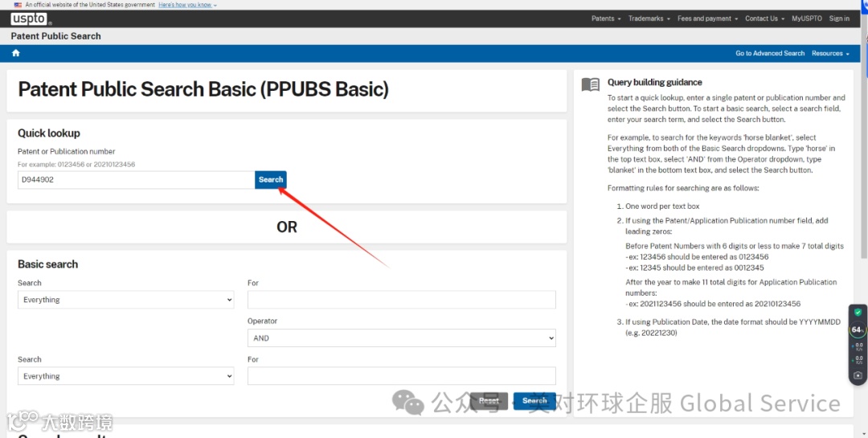Click "ex: 12345 should be entered as 0012345" line
This screenshot has width=868, height=438.
[694, 268]
